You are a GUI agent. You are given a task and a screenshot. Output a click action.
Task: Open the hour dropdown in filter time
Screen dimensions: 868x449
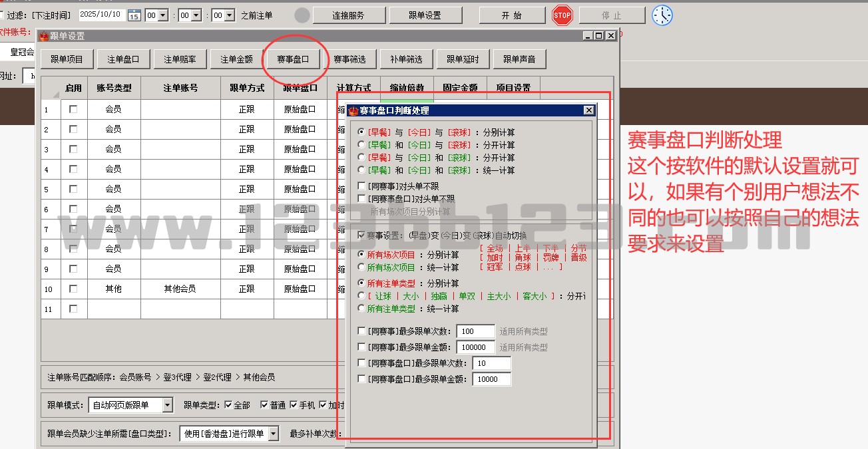[x=163, y=15]
